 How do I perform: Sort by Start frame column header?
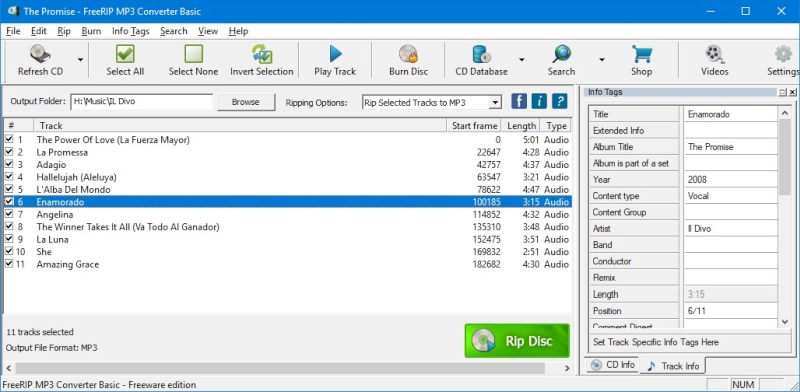(x=474, y=126)
